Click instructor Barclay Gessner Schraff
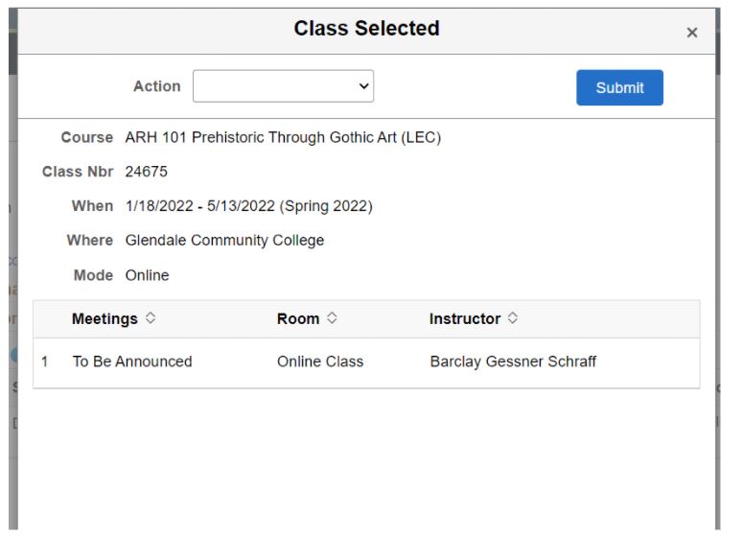This screenshot has height=560, width=742. pos(513,362)
